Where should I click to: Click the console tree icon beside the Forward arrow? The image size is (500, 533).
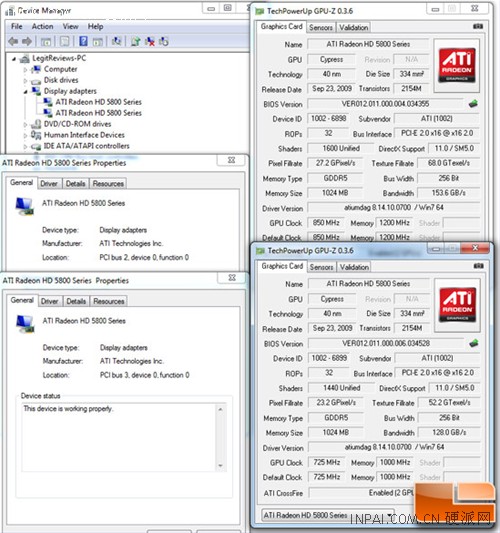(x=46, y=41)
